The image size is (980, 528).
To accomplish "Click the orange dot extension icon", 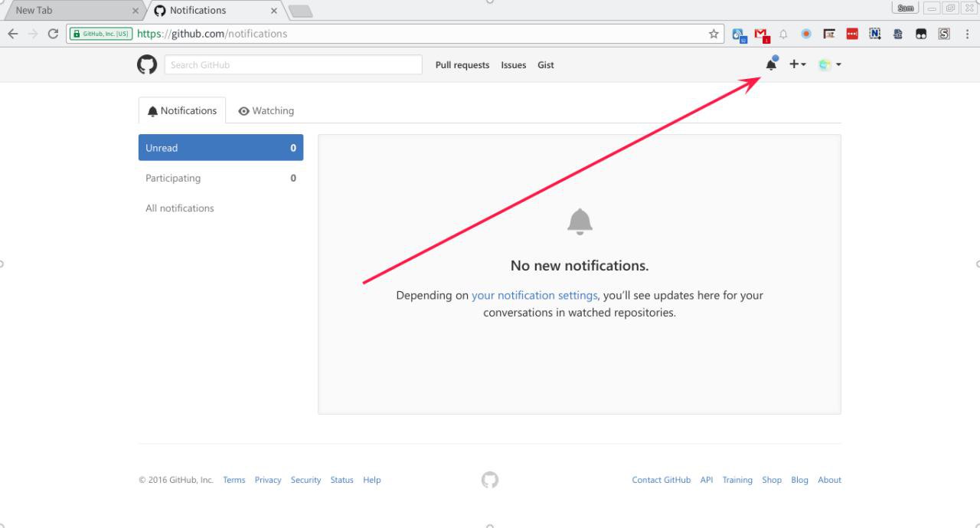I will [x=806, y=34].
